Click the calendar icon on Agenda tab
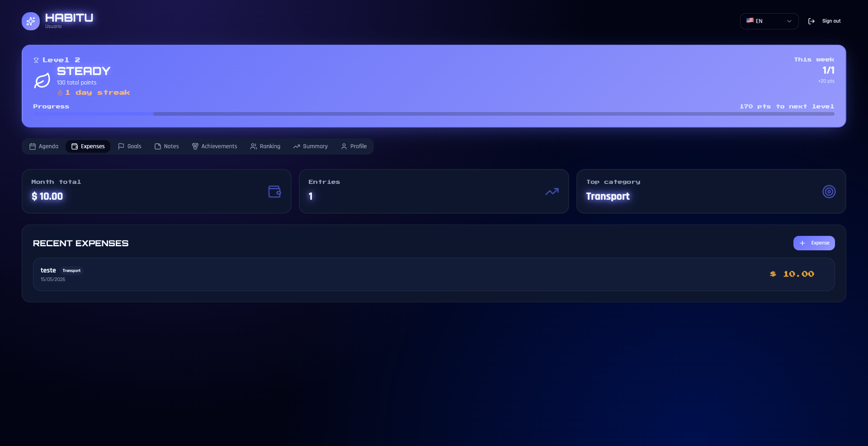868x446 pixels. [33, 146]
